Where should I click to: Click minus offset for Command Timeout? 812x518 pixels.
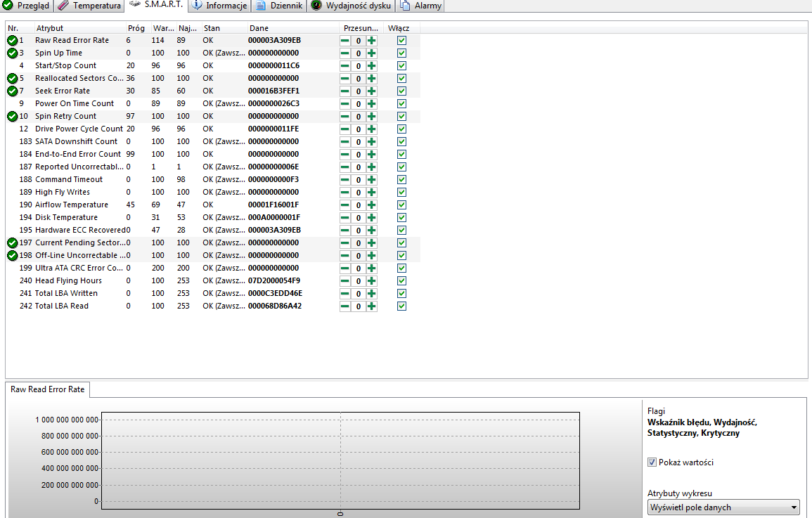click(345, 179)
